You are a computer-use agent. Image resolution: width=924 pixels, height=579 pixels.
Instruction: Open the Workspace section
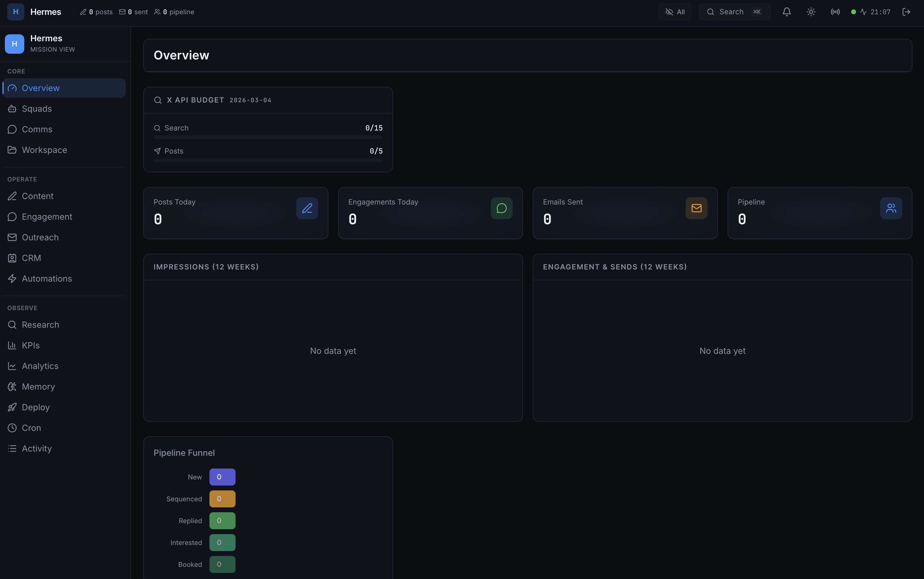64,150
